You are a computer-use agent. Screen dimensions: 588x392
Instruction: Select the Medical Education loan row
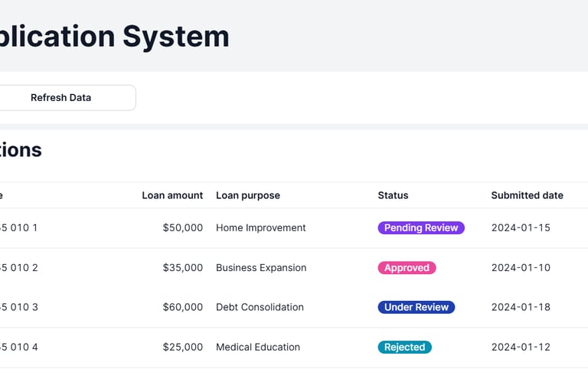click(258, 347)
